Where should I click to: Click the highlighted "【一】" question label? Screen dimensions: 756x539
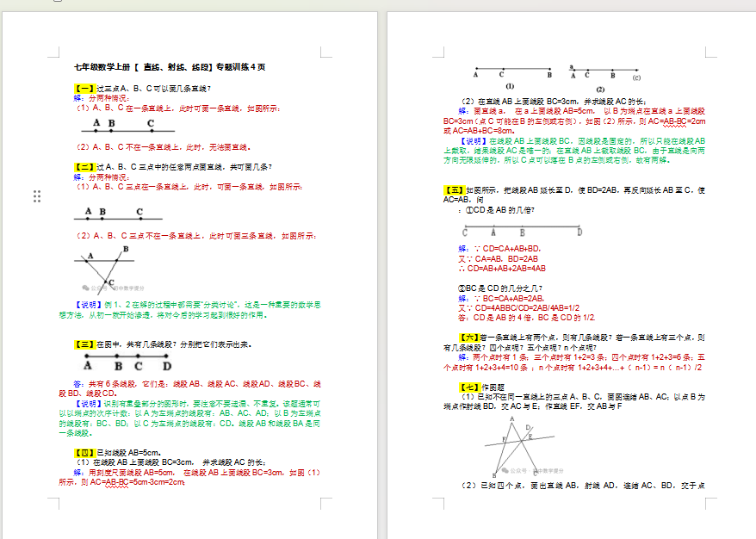click(85, 88)
